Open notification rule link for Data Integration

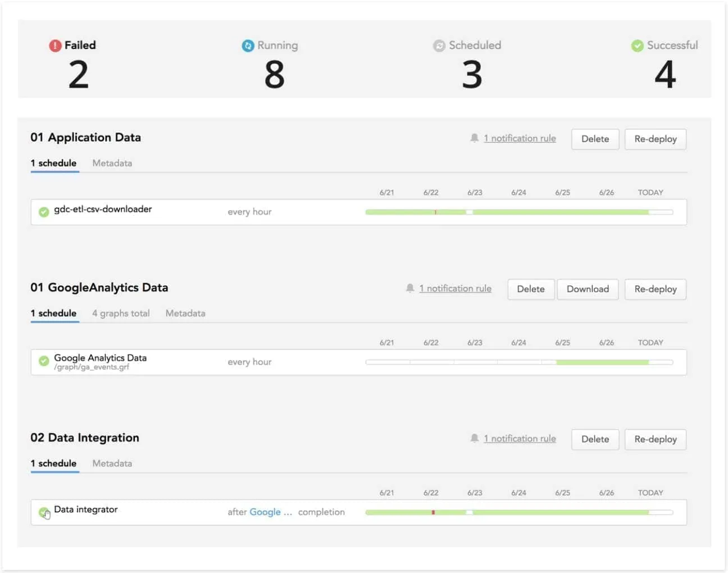520,439
